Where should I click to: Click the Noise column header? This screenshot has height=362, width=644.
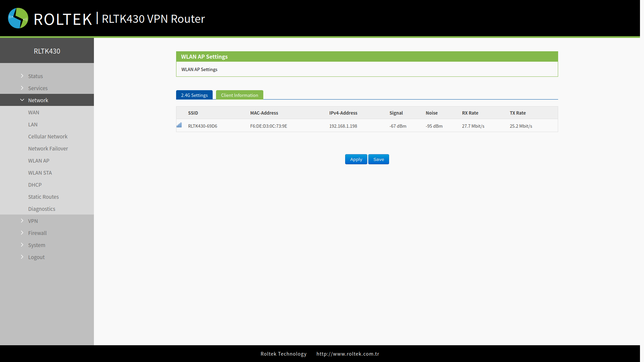(x=432, y=113)
